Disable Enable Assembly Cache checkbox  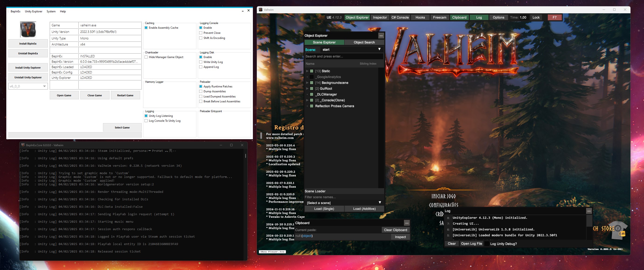pos(146,28)
